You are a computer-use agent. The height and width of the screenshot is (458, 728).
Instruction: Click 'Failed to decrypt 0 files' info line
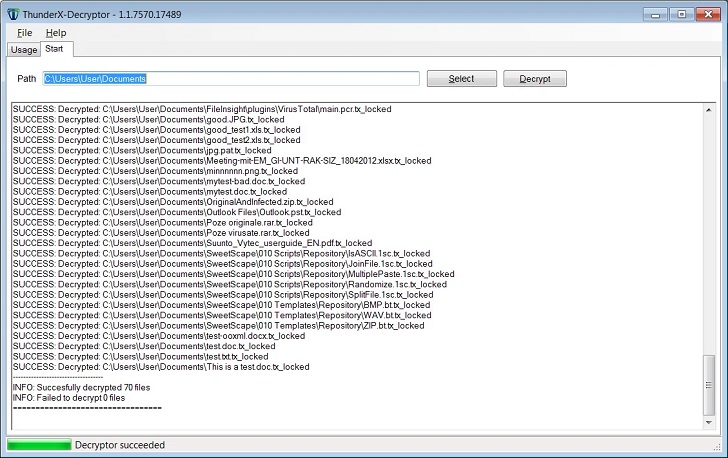pos(69,398)
